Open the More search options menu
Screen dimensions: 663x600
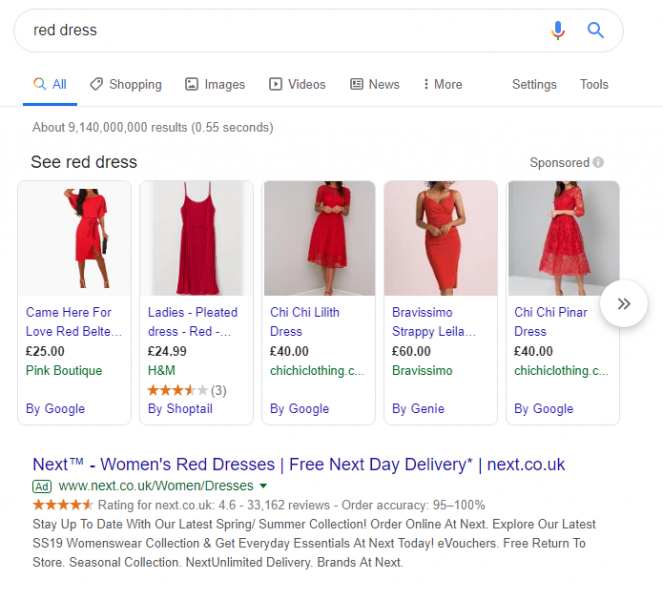point(442,84)
